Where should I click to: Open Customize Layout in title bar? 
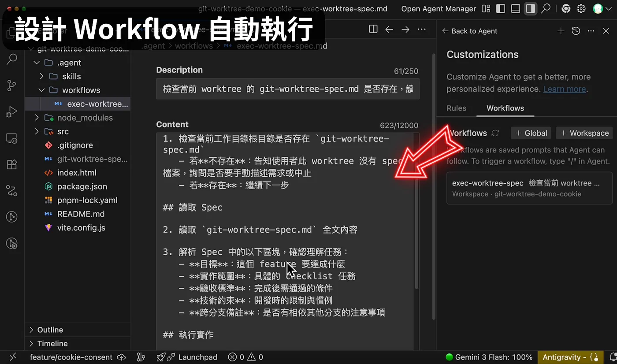(x=486, y=8)
